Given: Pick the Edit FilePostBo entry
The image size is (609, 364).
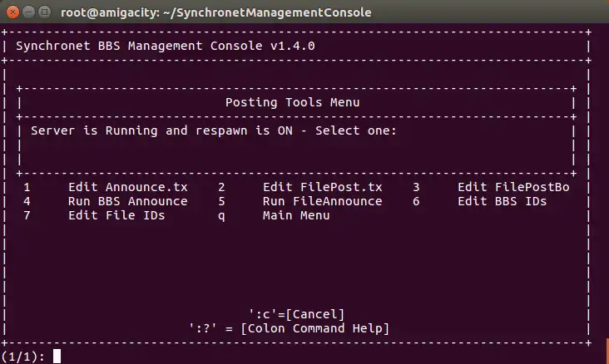Looking at the screenshot, I should pyautogui.click(x=513, y=188).
